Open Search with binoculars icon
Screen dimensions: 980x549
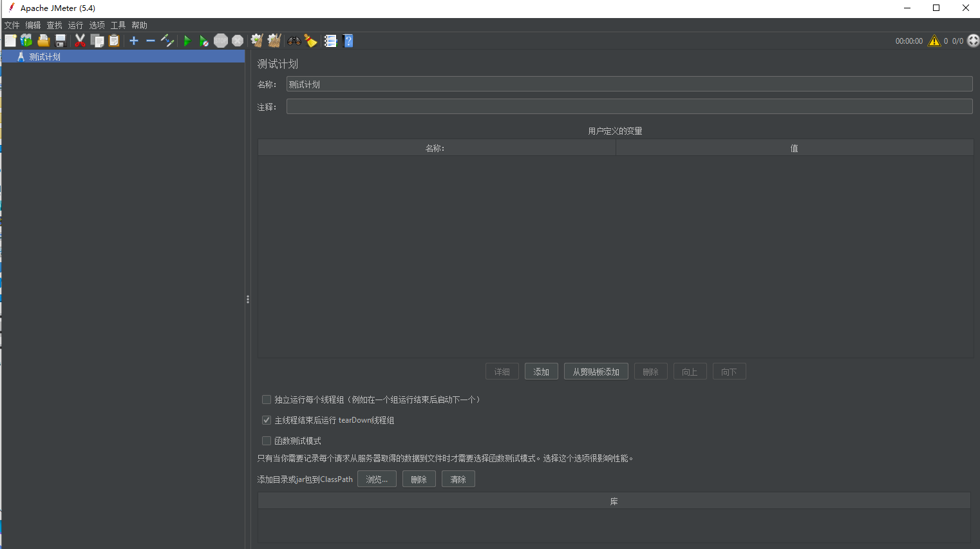point(294,41)
